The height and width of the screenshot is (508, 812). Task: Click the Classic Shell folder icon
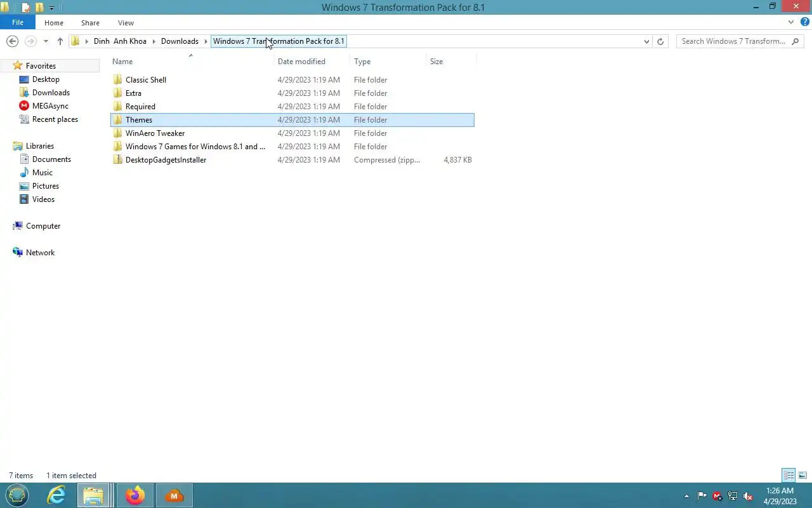coord(117,80)
